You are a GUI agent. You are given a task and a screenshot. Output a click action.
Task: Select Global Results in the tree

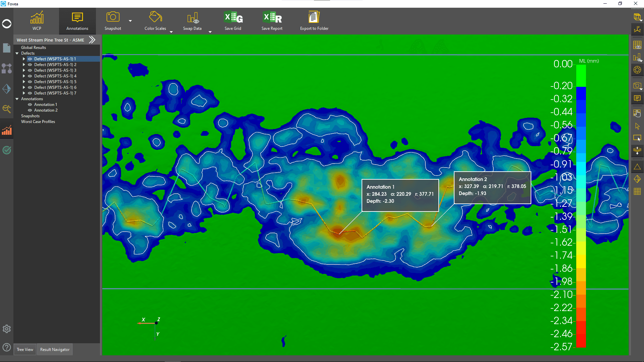tap(34, 48)
